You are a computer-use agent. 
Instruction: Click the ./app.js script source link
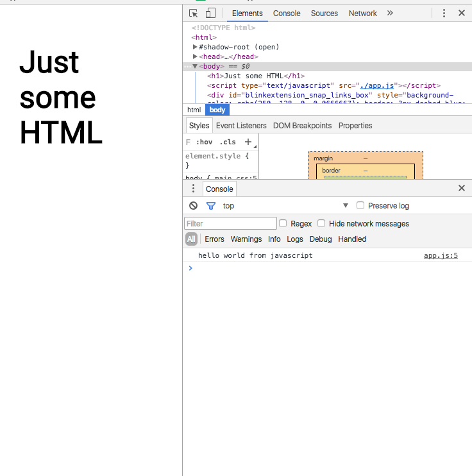[x=376, y=85]
